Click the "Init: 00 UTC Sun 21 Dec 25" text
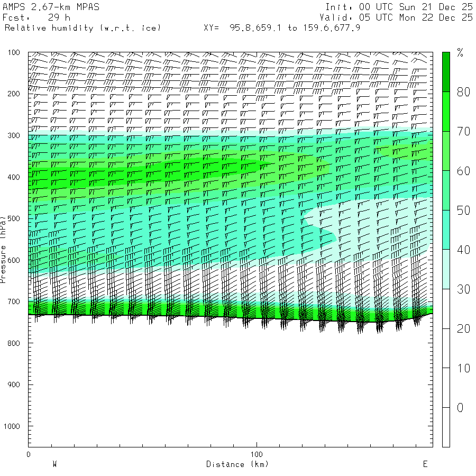Viewport: 476px width, 476px height. point(399,7)
